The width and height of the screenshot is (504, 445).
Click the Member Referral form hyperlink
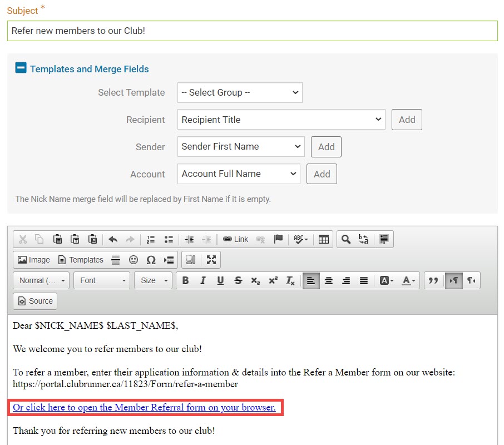click(x=144, y=408)
